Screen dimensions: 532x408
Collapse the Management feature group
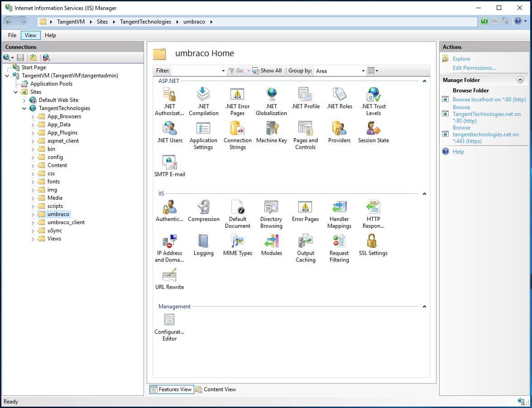(x=424, y=307)
